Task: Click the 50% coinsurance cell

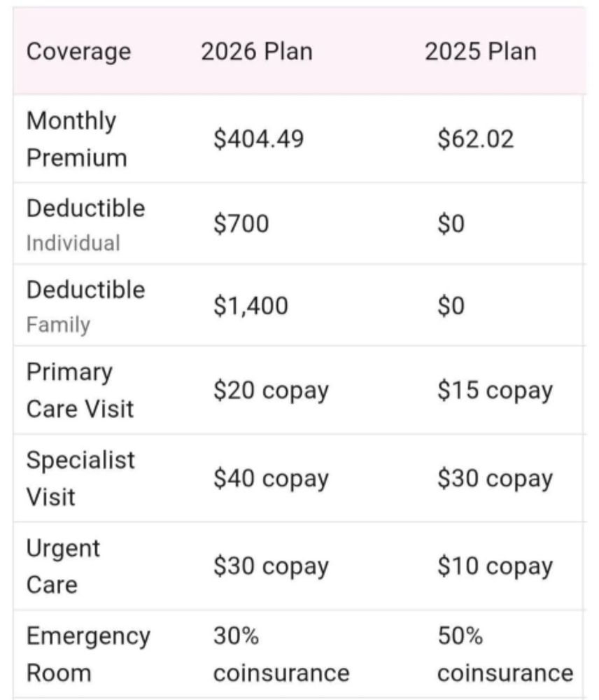Action: click(x=505, y=654)
